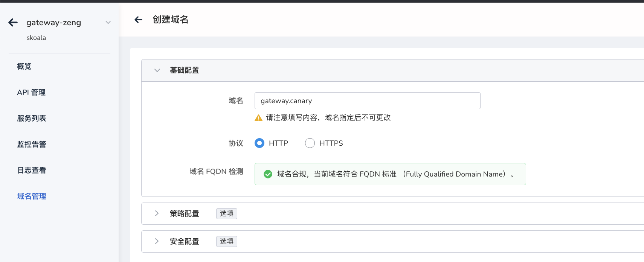Open 日志查看 from sidebar

tap(32, 170)
